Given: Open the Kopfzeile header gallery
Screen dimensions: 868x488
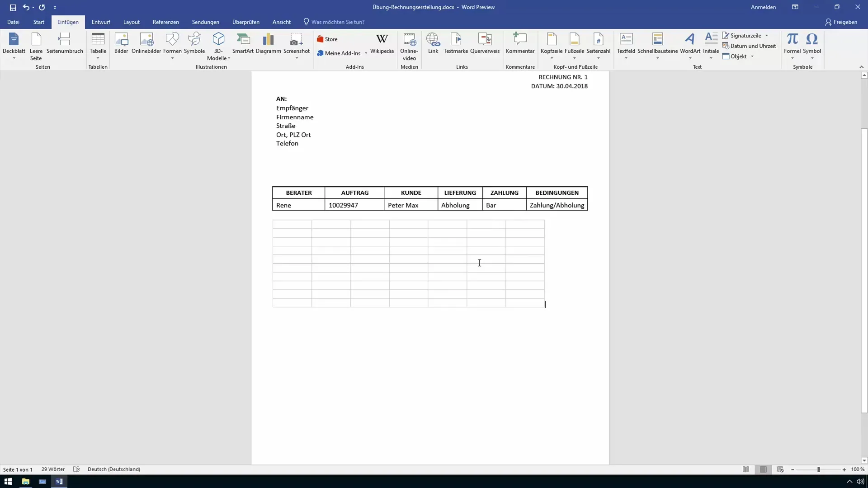Looking at the screenshot, I should (552, 46).
